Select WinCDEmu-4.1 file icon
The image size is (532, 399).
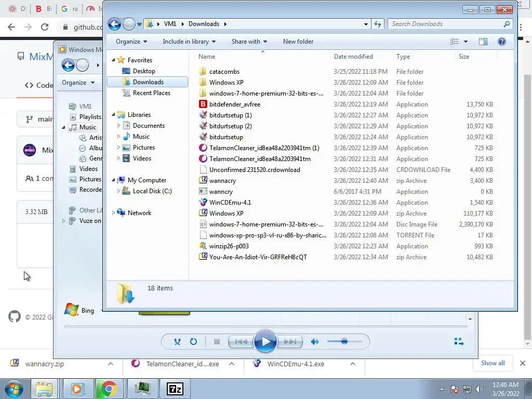(203, 202)
